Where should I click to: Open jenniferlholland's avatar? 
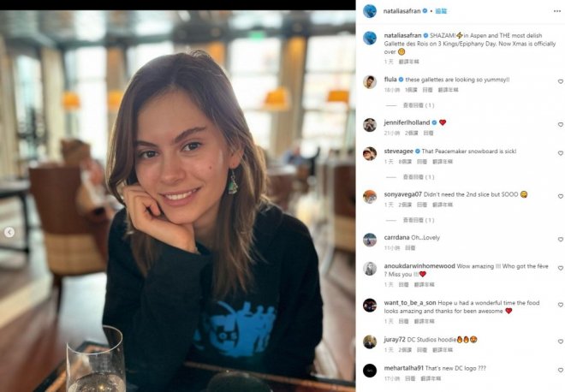point(370,124)
